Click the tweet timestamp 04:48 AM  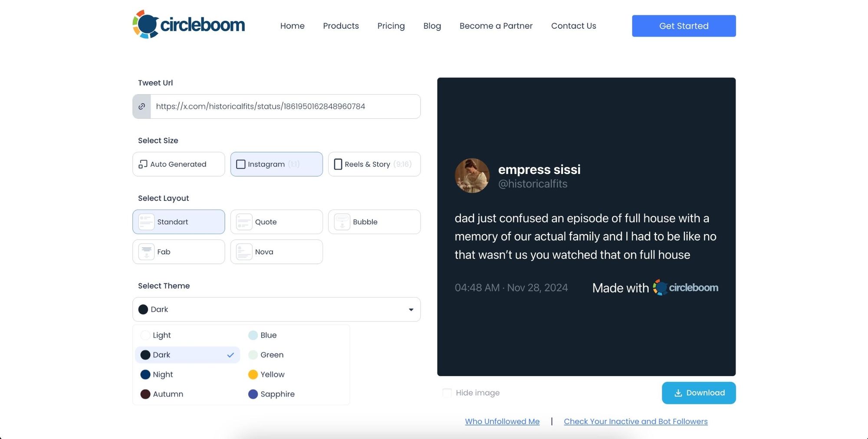click(x=511, y=288)
